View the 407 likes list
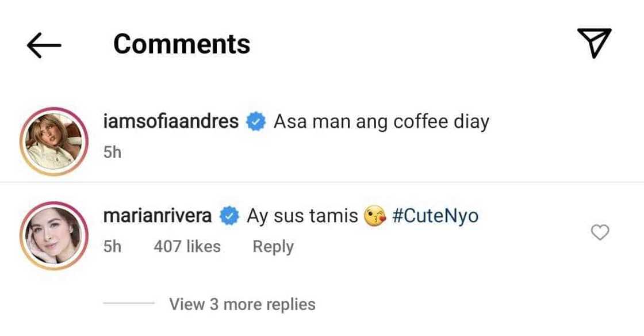Image resolution: width=644 pixels, height=336 pixels. pyautogui.click(x=187, y=246)
